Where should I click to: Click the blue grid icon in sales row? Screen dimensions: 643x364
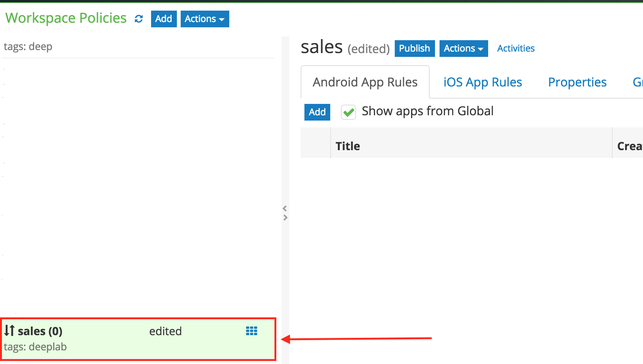251,331
